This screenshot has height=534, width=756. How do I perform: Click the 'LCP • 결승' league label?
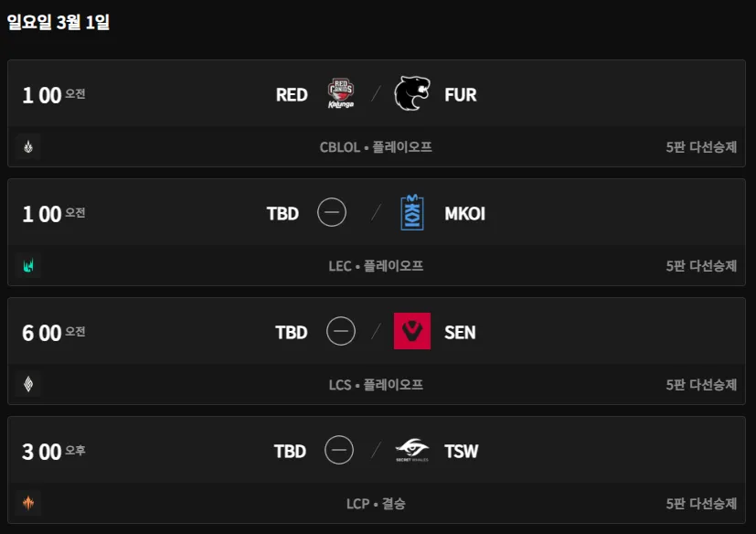point(376,504)
